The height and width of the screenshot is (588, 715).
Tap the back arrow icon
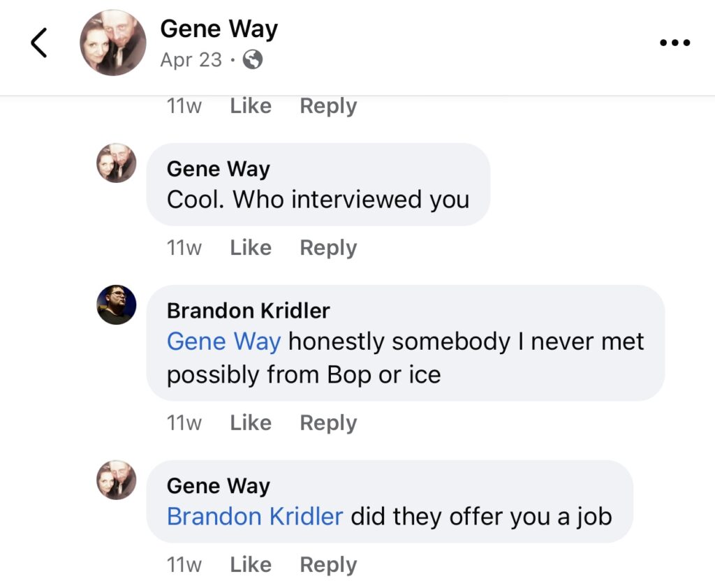coord(39,43)
